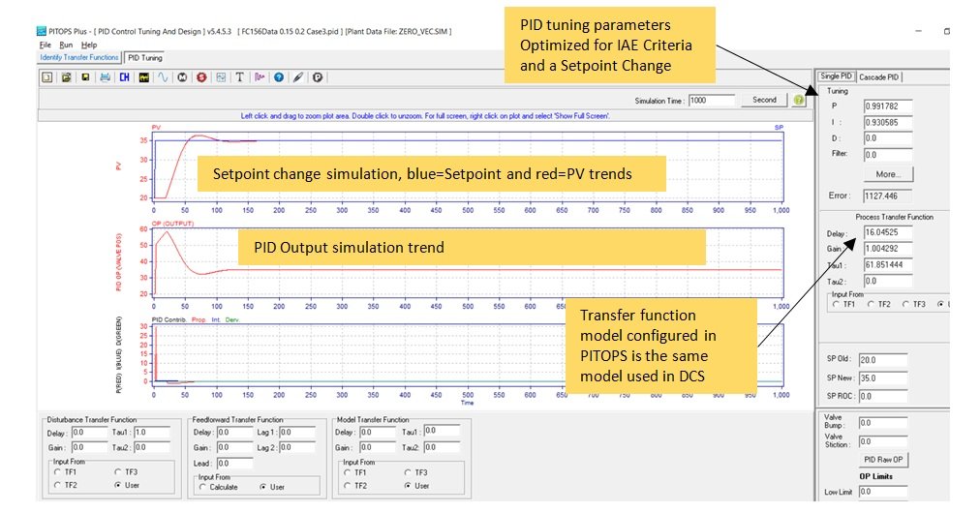The height and width of the screenshot is (513, 980).
Task: Choose TF2 for Process Transfer Function input
Action: pos(872,304)
